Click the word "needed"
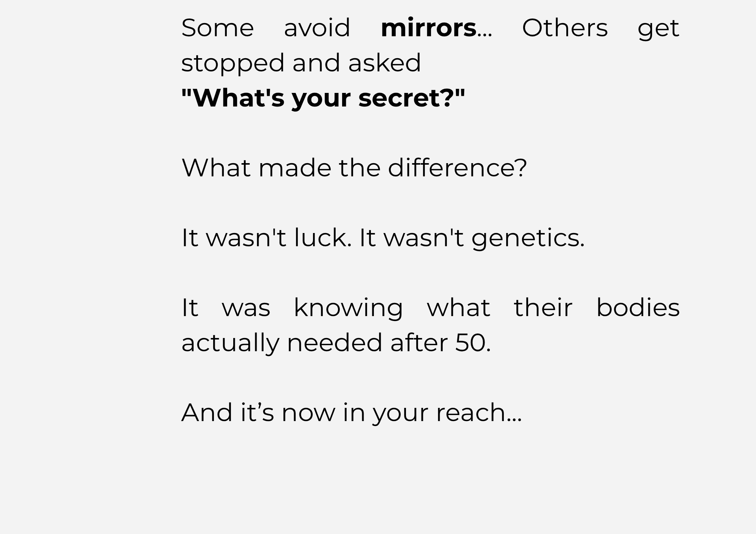Image resolution: width=756 pixels, height=534 pixels. click(335, 343)
